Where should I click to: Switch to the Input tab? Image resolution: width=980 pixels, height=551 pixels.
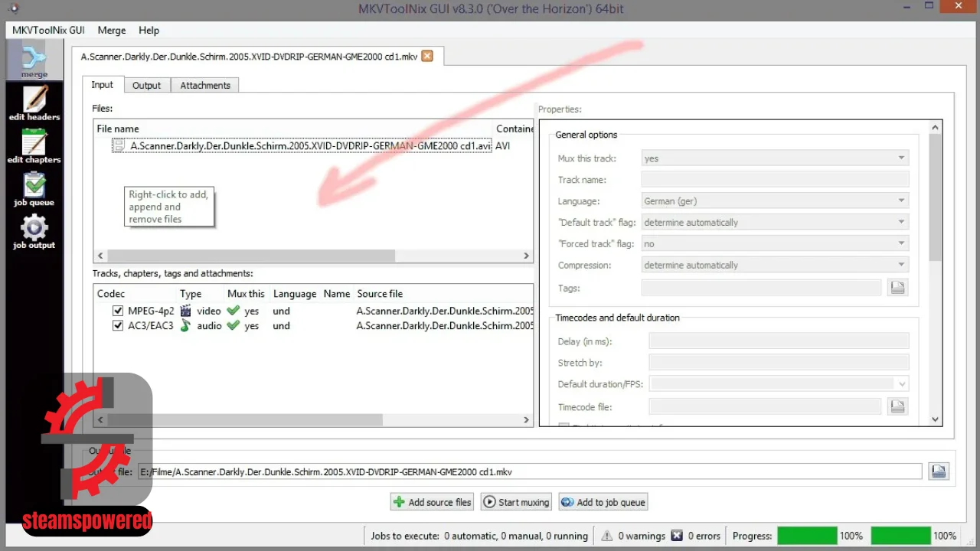[x=103, y=85]
